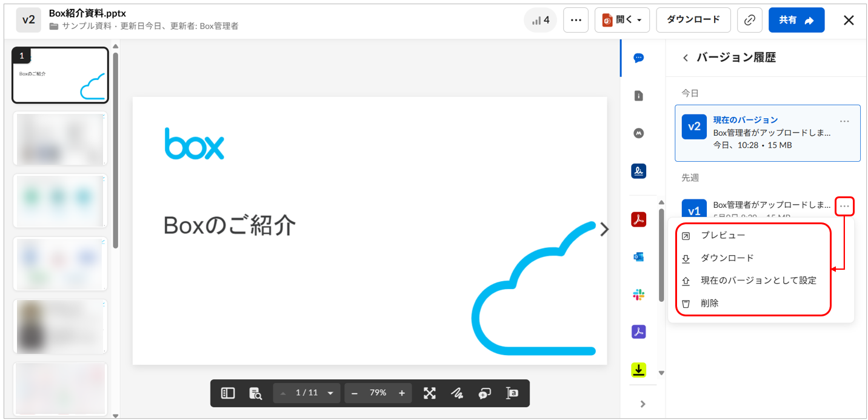This screenshot has height=420, width=868.
Task: Click the Slack integration icon
Action: pyautogui.click(x=638, y=295)
